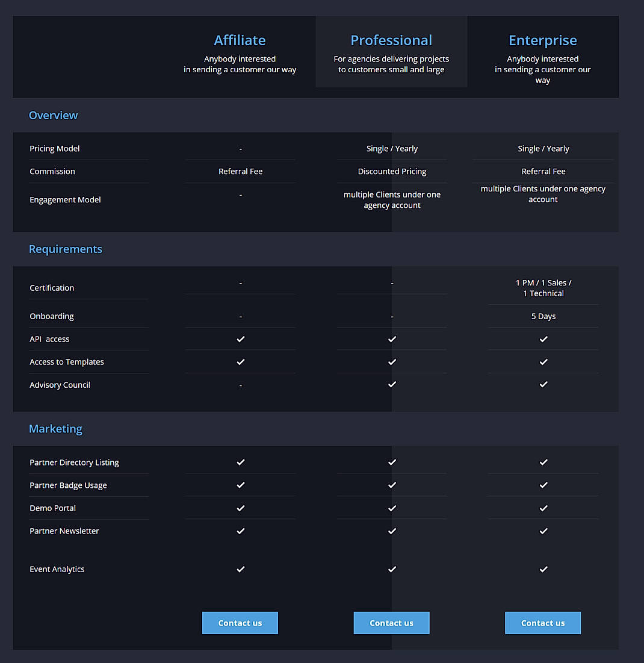Click the Access to Templates row label

[x=67, y=362]
